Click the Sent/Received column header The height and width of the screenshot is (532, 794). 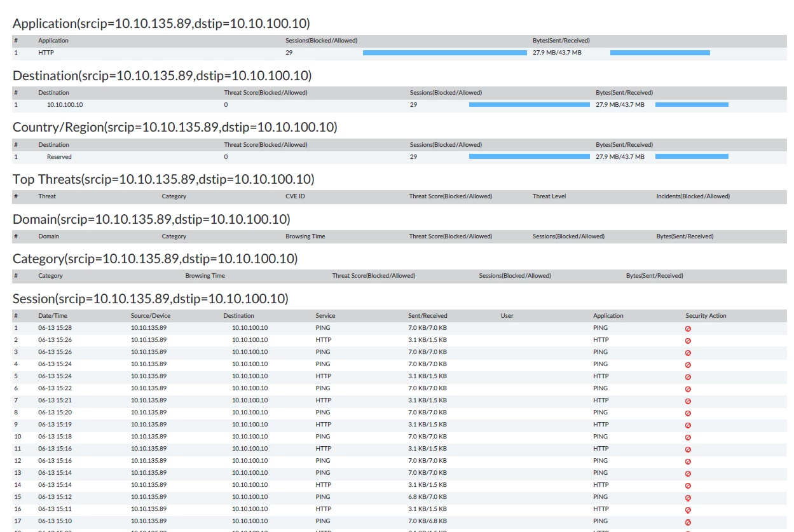point(428,316)
